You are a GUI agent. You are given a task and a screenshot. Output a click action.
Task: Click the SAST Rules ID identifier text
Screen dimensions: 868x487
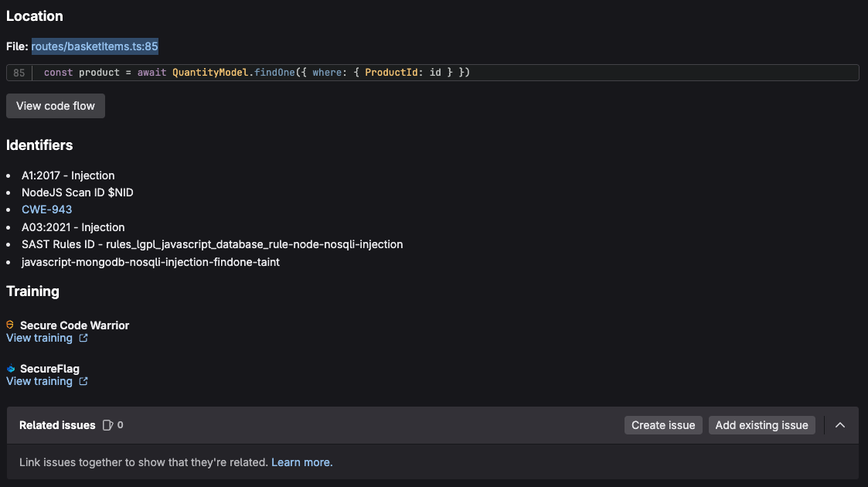pyautogui.click(x=212, y=244)
